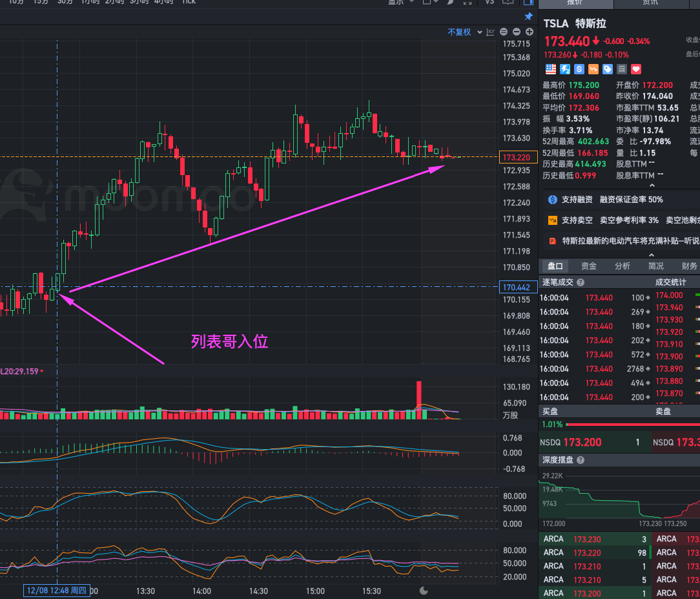This screenshot has height=599, width=700.
Task: Click the 深度摆盘 depth chart area
Action: (x=619, y=498)
